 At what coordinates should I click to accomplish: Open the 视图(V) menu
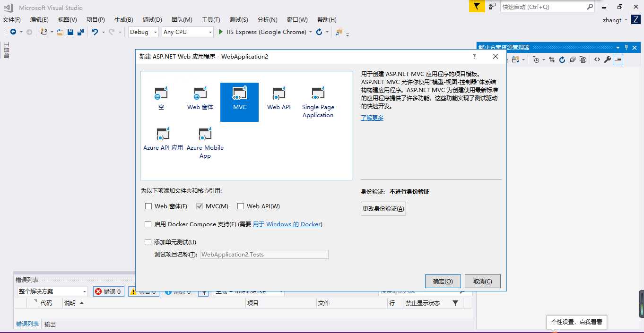coord(67,19)
